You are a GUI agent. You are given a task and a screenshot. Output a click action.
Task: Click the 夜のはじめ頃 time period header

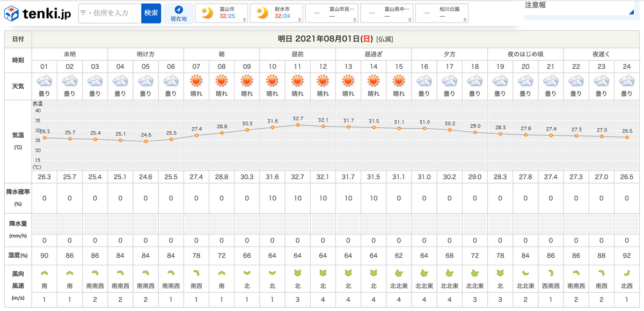(525, 54)
